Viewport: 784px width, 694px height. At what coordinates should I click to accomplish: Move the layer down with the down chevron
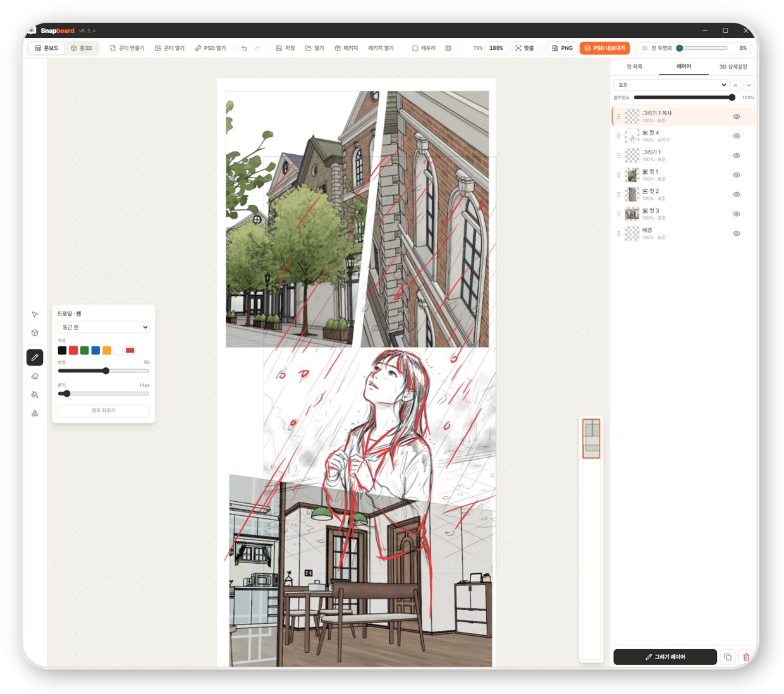[x=749, y=85]
